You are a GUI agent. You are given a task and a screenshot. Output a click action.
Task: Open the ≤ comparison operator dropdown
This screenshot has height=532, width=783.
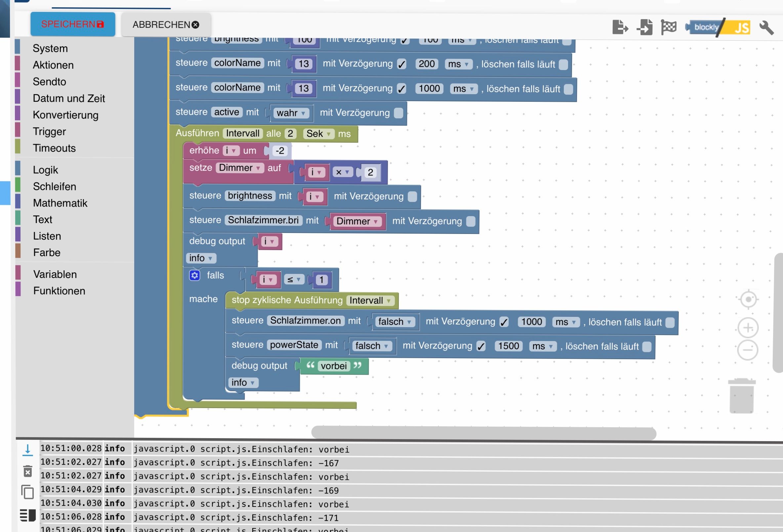pos(294,279)
